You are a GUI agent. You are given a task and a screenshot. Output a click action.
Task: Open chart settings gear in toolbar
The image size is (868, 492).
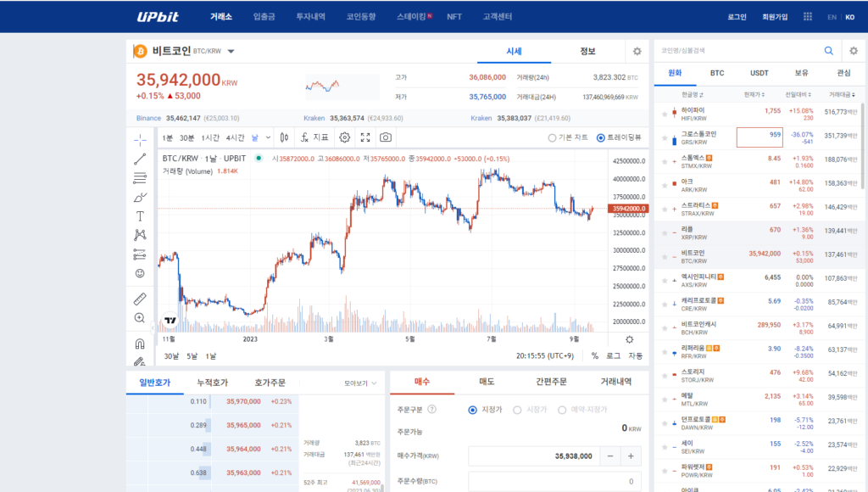344,137
